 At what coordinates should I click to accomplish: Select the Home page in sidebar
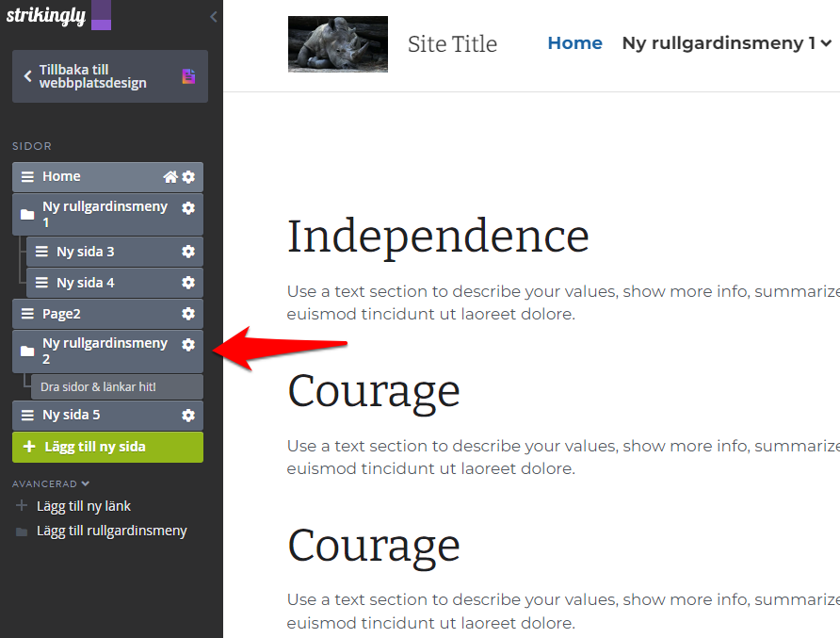click(x=107, y=177)
